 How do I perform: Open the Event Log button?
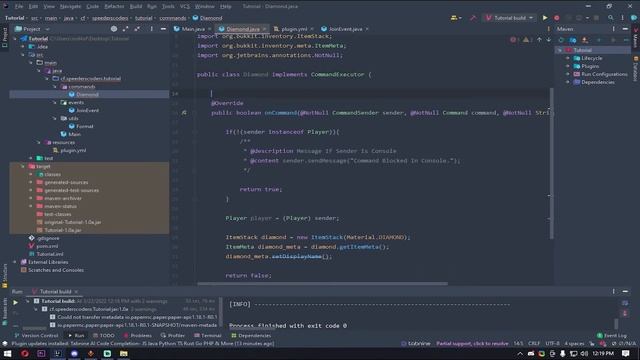click(x=611, y=336)
